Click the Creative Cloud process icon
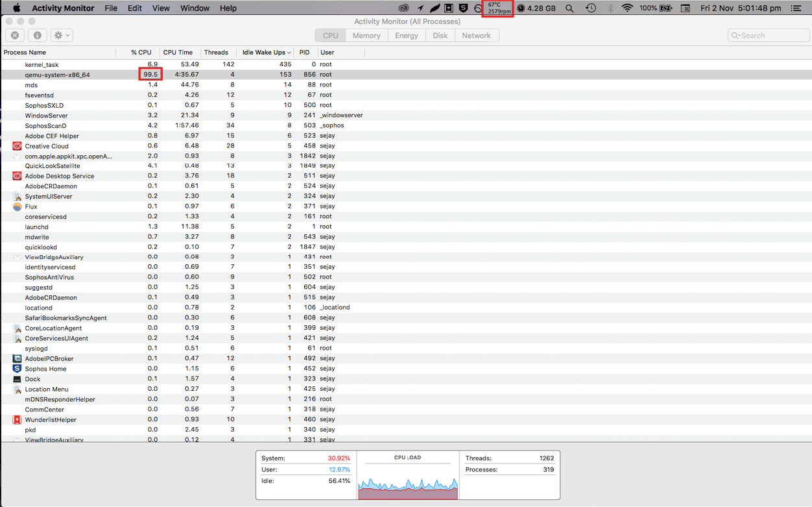812x507 pixels. (17, 146)
